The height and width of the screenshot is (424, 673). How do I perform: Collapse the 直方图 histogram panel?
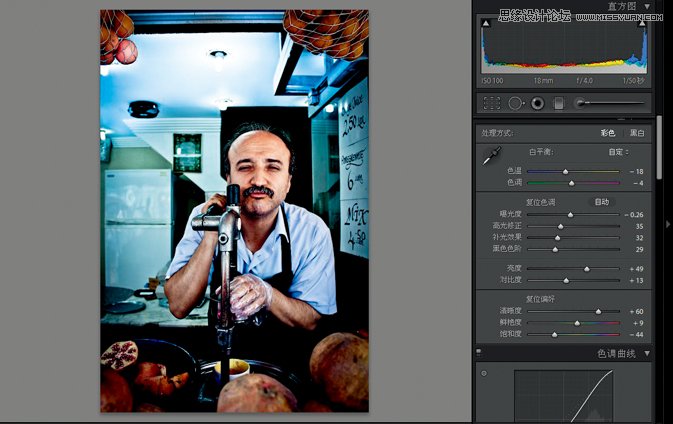pos(647,6)
